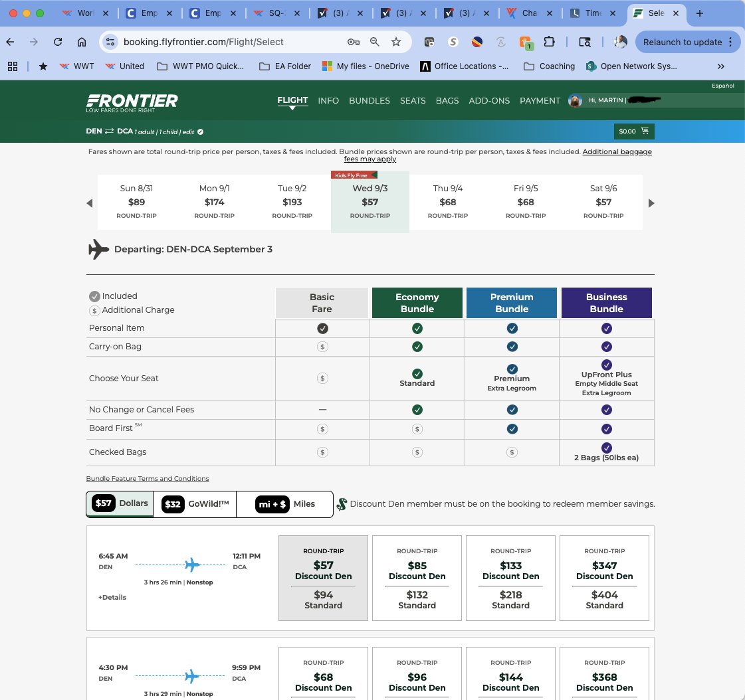Show hidden bookmarks with double chevron
Screen dimensions: 745x700
pos(721,66)
